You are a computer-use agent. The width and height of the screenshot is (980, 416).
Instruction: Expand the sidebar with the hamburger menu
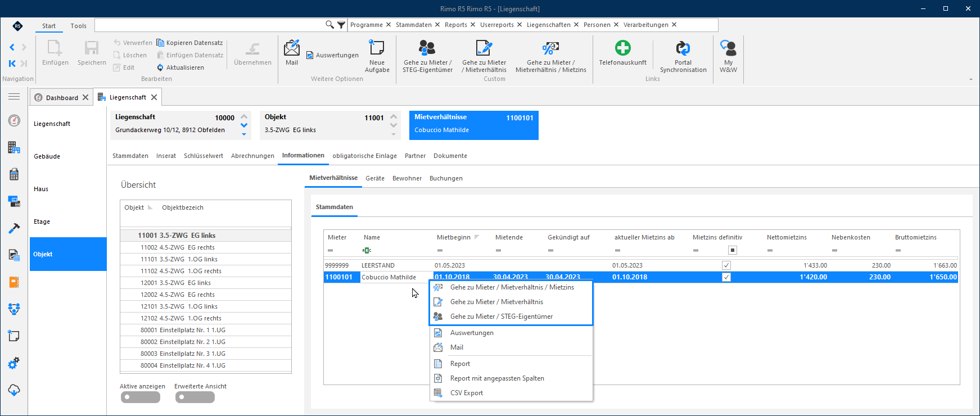pyautogui.click(x=14, y=97)
